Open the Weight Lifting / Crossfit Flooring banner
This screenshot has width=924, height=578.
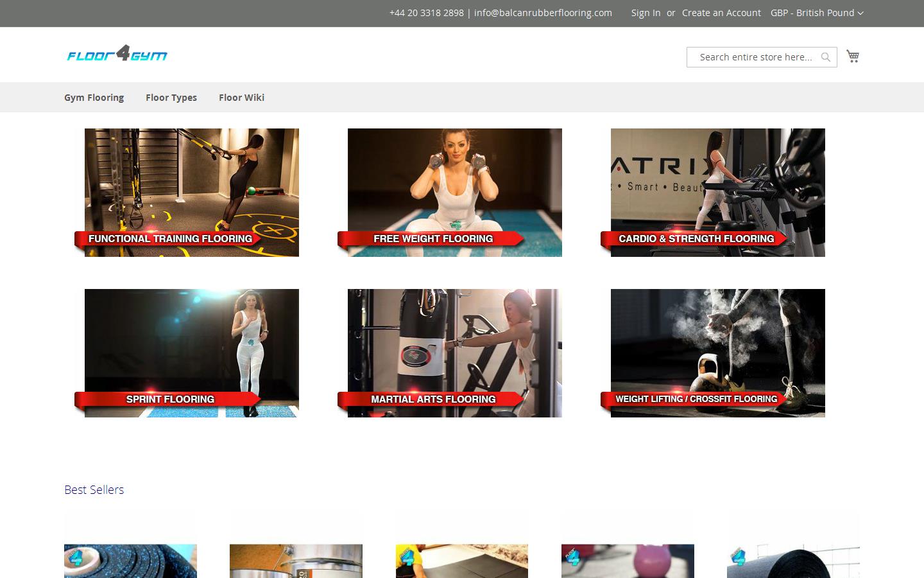[717, 353]
